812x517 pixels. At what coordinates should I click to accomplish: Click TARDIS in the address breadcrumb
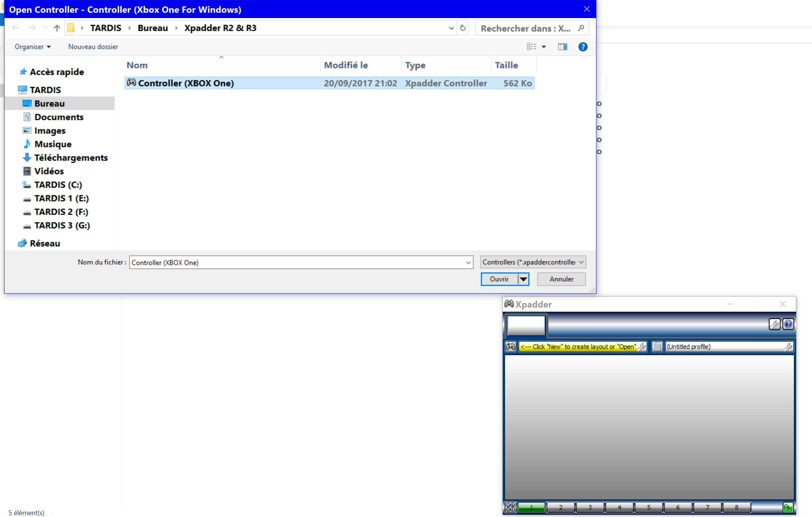pos(106,28)
